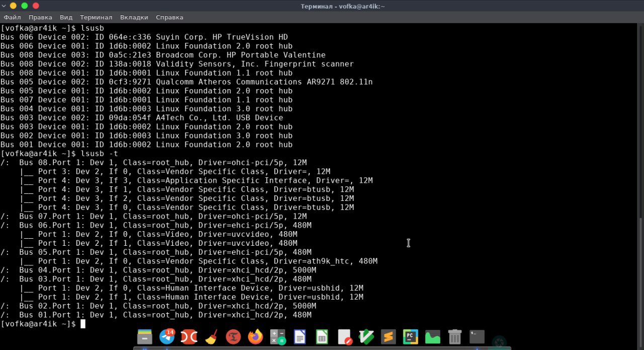Click the Qualcomm Atheros AR9271 802.11n line

(187, 82)
